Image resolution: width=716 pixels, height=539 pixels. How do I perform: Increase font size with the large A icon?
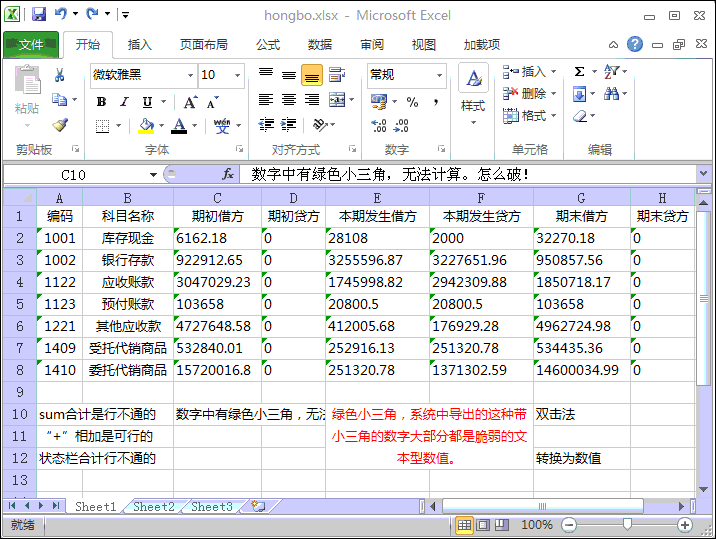(x=190, y=102)
